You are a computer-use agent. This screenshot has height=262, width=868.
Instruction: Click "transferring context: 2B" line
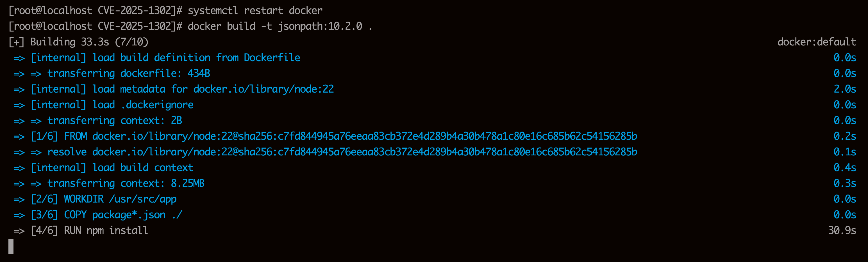[x=115, y=120]
